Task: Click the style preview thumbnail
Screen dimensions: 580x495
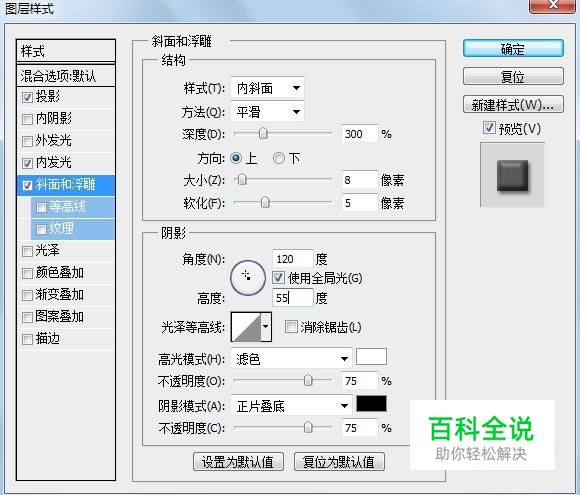Action: coord(512,175)
